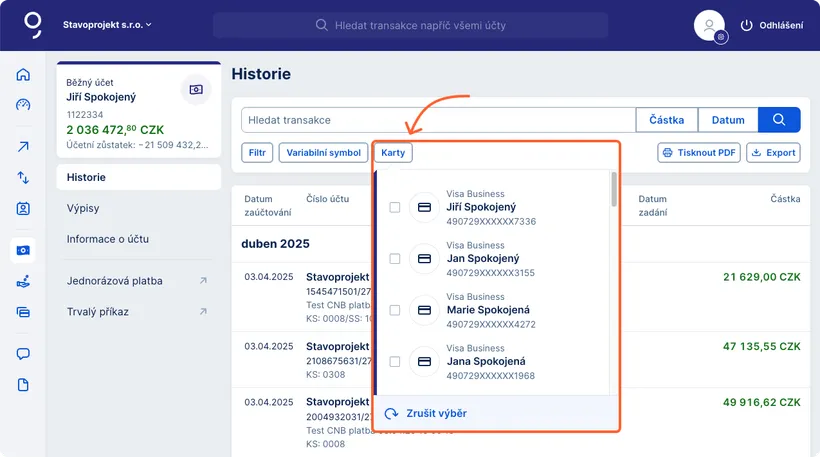Click the Číslo účtu column header

327,199
